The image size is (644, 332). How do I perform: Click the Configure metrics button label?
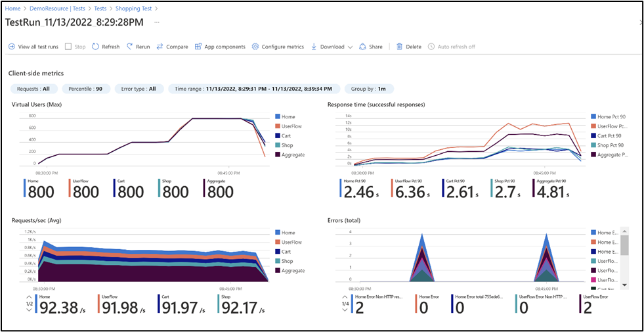(x=282, y=47)
